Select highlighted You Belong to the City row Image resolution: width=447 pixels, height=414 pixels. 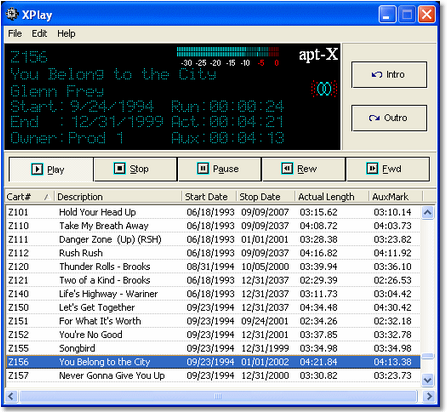pyautogui.click(x=213, y=362)
